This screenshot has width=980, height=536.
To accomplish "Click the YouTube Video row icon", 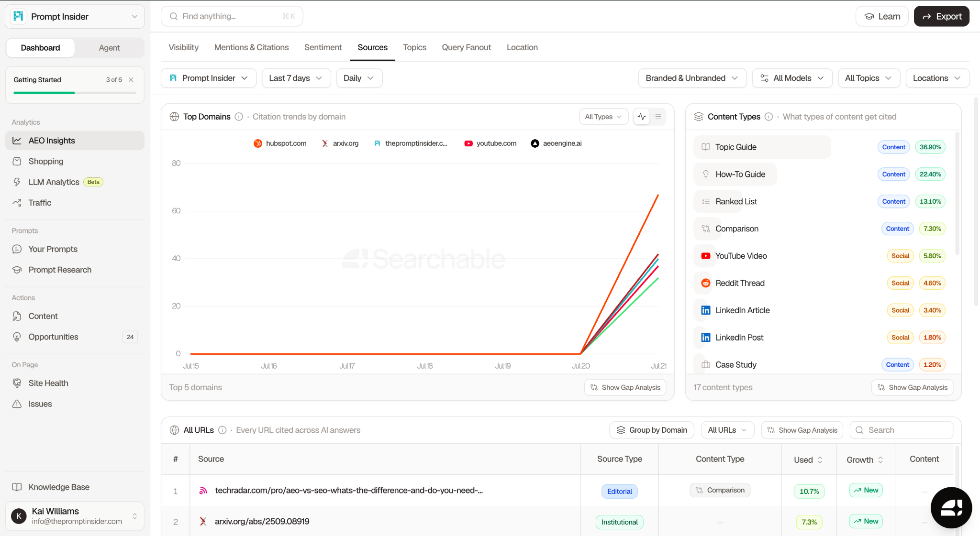I will (706, 256).
